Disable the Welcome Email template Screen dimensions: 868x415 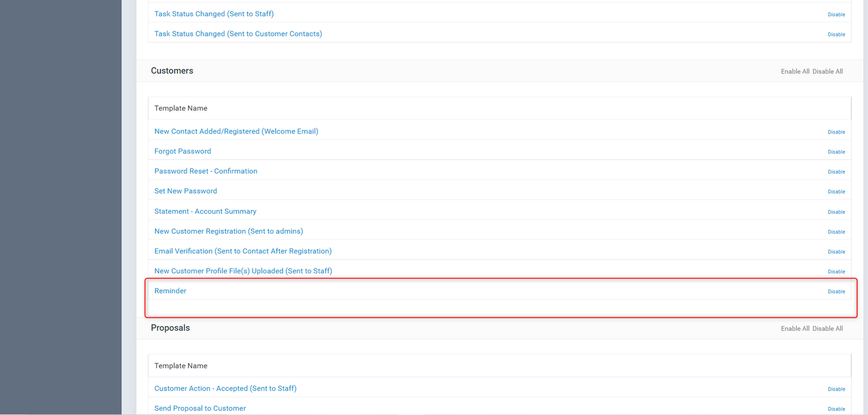(x=836, y=132)
